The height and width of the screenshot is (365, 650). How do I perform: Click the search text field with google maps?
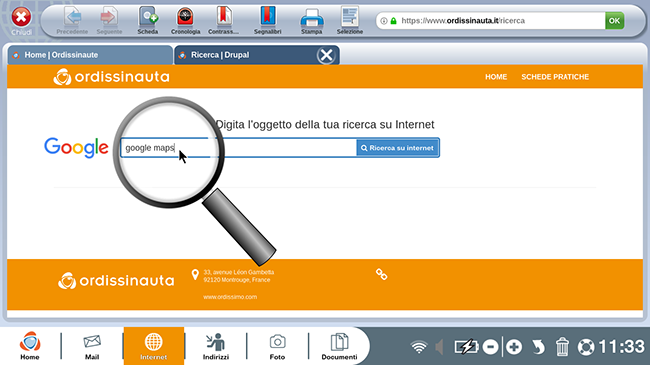(238, 148)
